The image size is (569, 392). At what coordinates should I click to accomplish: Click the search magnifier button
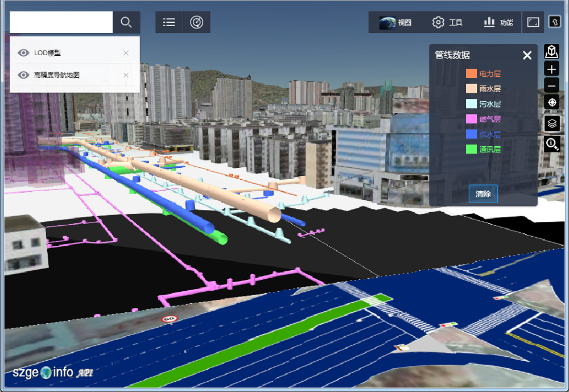(126, 22)
